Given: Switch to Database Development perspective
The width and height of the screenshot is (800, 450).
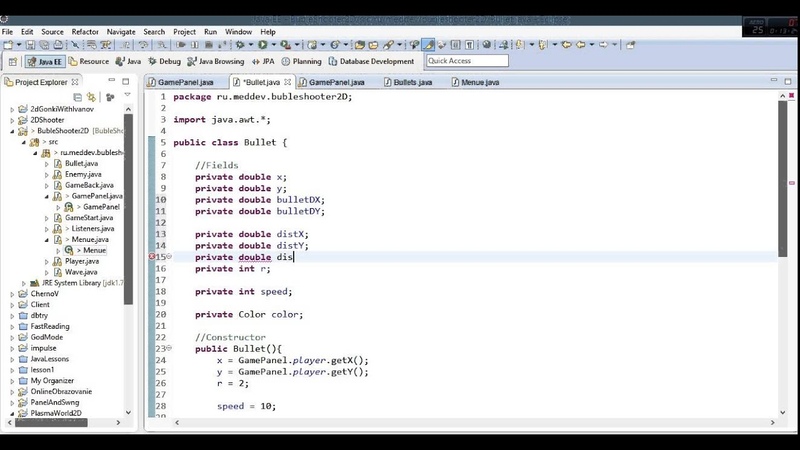Looking at the screenshot, I should pyautogui.click(x=371, y=61).
